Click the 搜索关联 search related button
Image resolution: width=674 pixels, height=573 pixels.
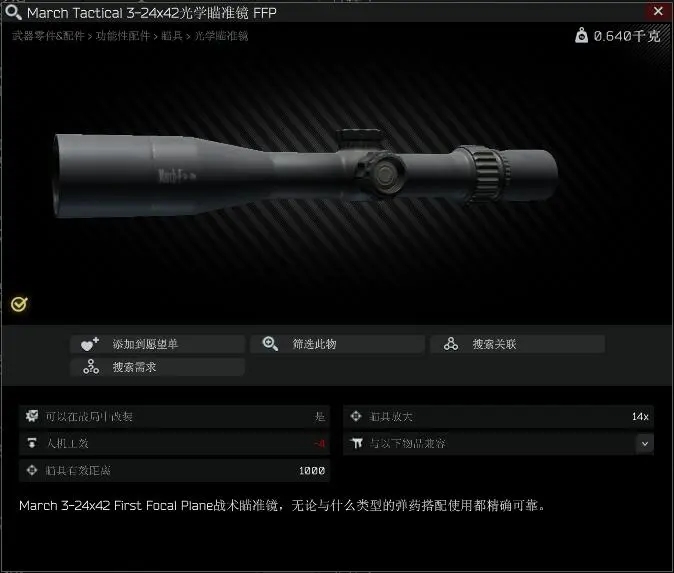pos(518,344)
